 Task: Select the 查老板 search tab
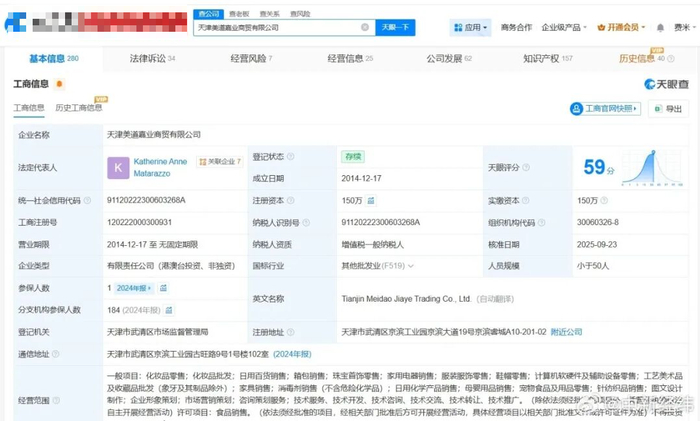[x=239, y=14]
